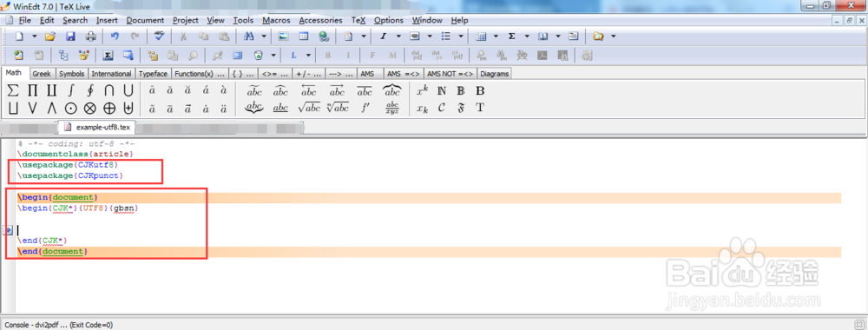Insert picture using the image icon
This screenshot has width=868, height=330.
pyautogui.click(x=284, y=36)
